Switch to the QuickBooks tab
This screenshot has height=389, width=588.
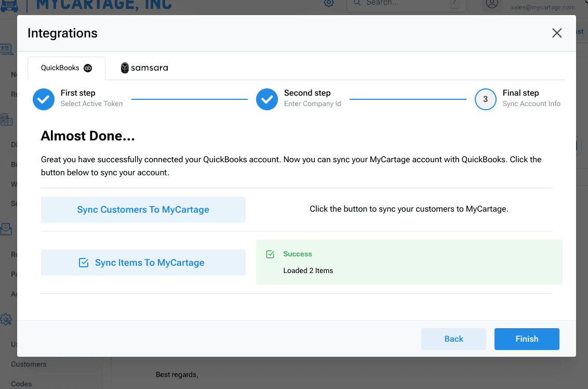click(x=66, y=68)
